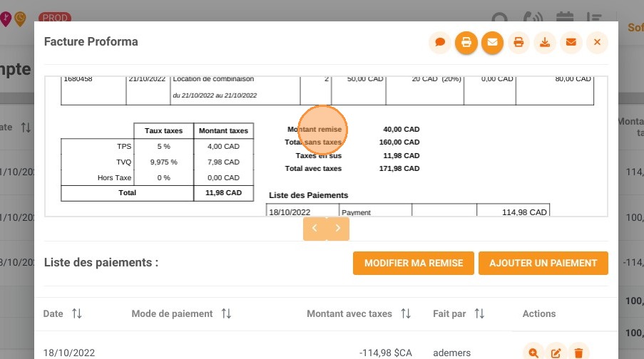Click the highlighted orange print button

tap(466, 42)
